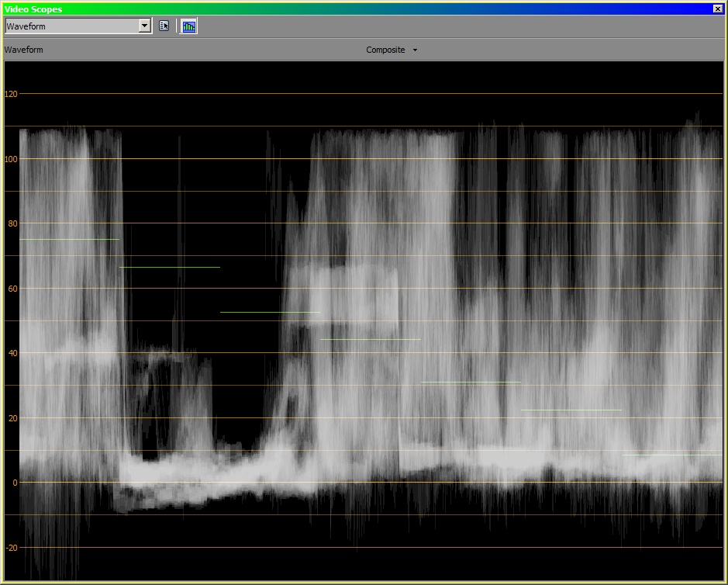The height and width of the screenshot is (585, 728).
Task: Click the Video Scopes title bar text
Action: pyautogui.click(x=33, y=9)
